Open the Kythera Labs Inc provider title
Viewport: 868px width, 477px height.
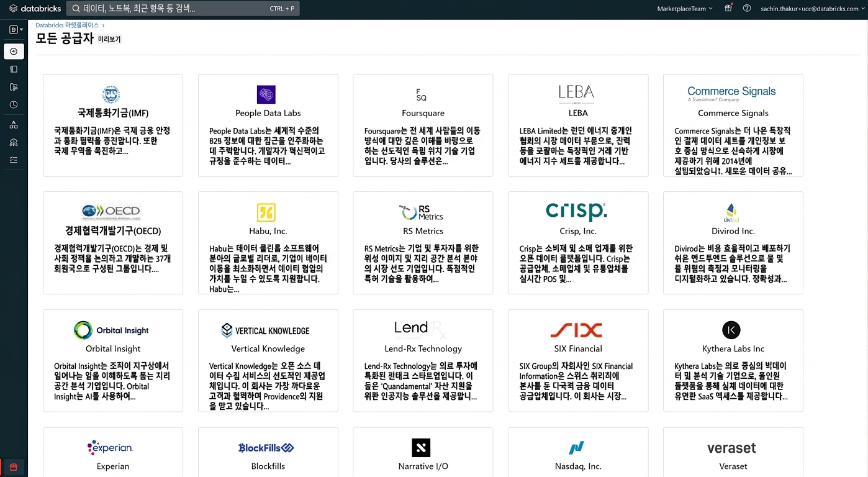coord(733,348)
